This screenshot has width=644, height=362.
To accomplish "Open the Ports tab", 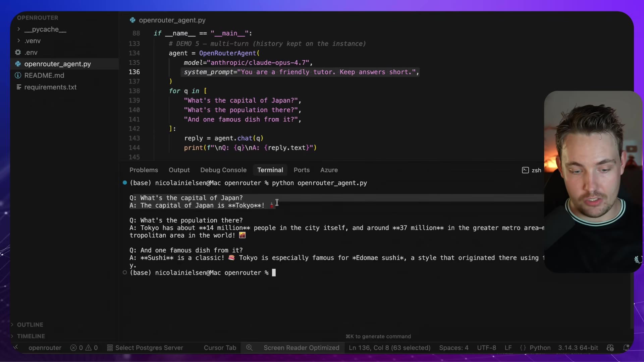I will click(302, 170).
